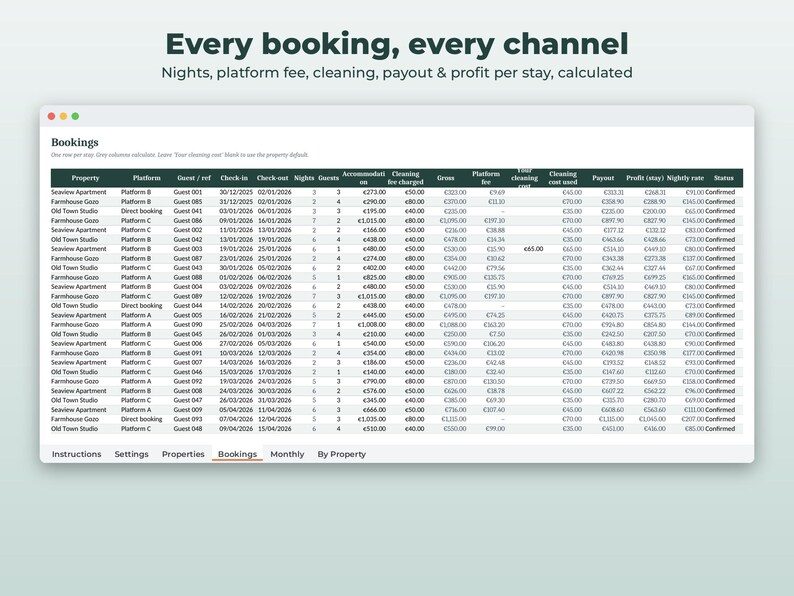
Task: Click the Check-in column header
Action: 234,178
